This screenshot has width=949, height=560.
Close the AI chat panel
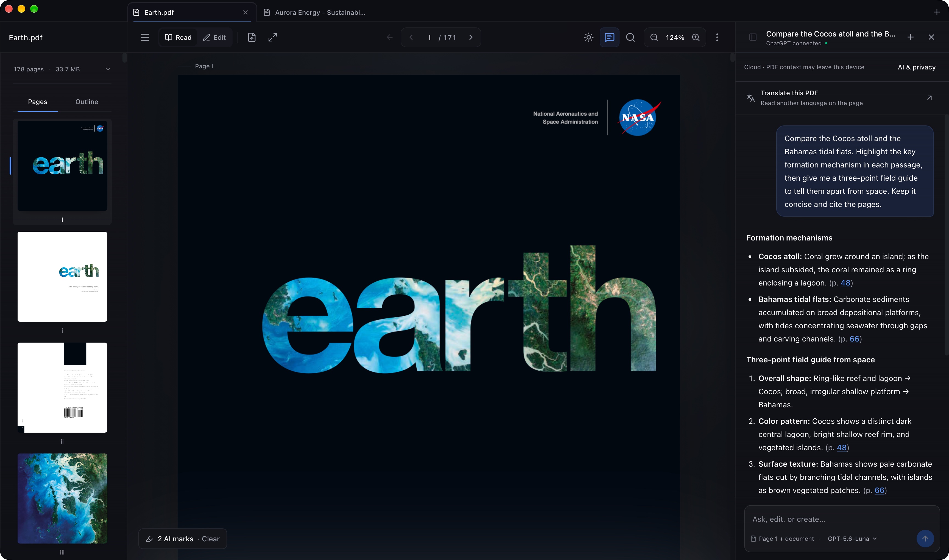931,37
